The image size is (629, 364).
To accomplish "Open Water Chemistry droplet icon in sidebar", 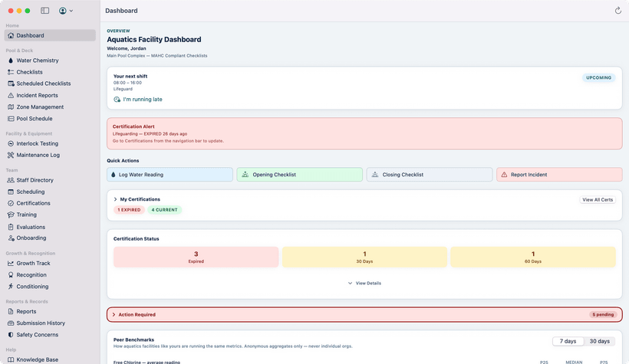I will pyautogui.click(x=11, y=61).
